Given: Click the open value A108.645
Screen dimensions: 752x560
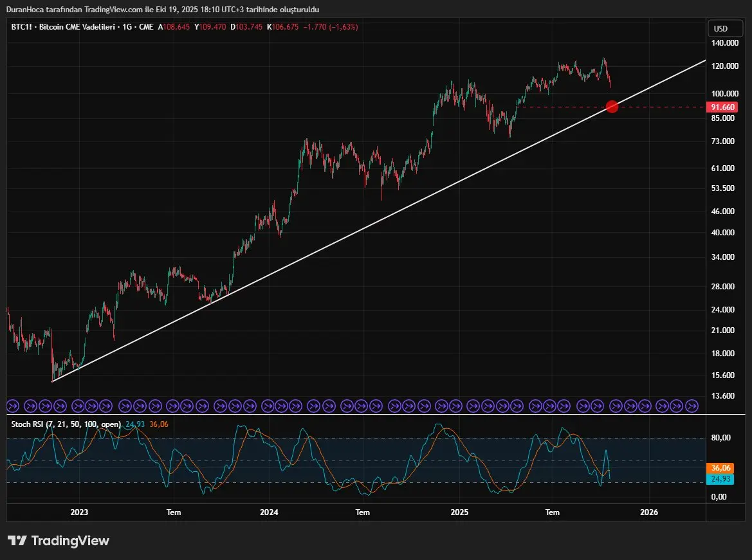Looking at the screenshot, I should pos(174,27).
